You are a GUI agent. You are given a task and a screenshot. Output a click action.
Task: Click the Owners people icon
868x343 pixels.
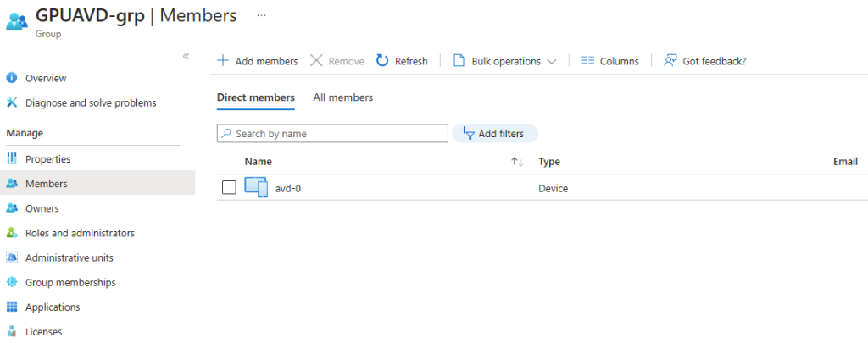point(12,208)
